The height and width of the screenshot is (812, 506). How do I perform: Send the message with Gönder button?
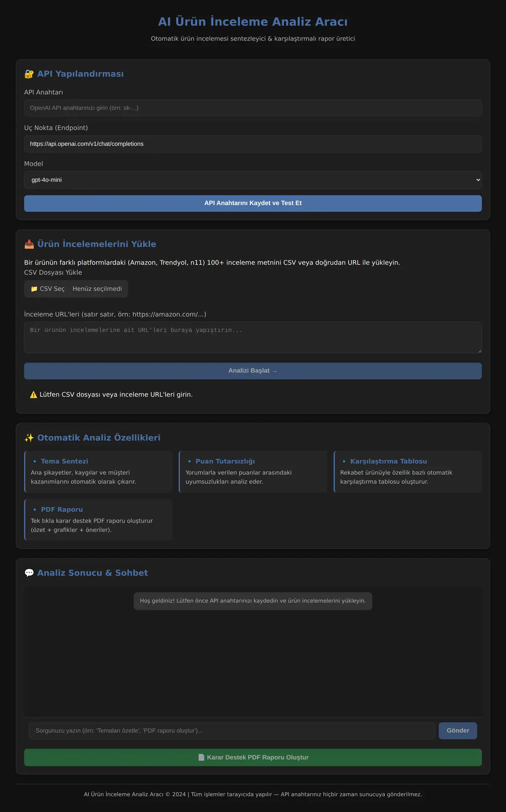click(458, 731)
